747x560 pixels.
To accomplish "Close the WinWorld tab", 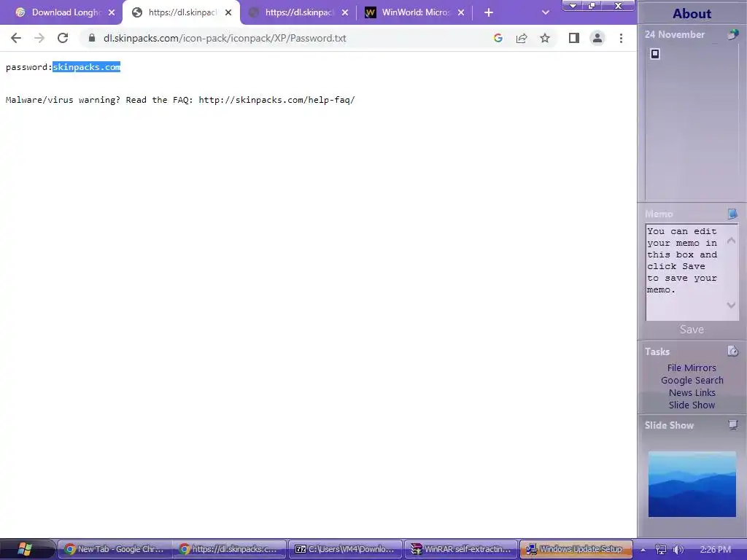I will pyautogui.click(x=461, y=12).
